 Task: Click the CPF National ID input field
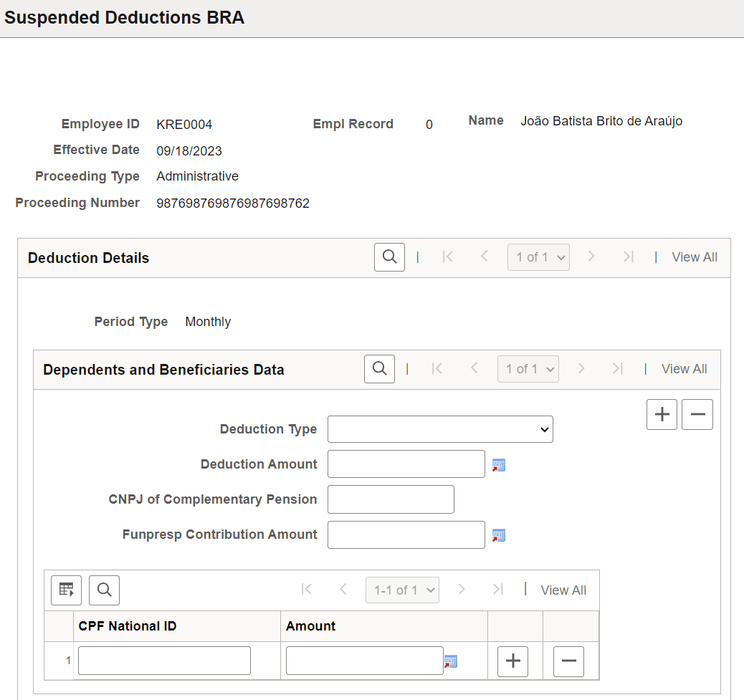coord(163,661)
